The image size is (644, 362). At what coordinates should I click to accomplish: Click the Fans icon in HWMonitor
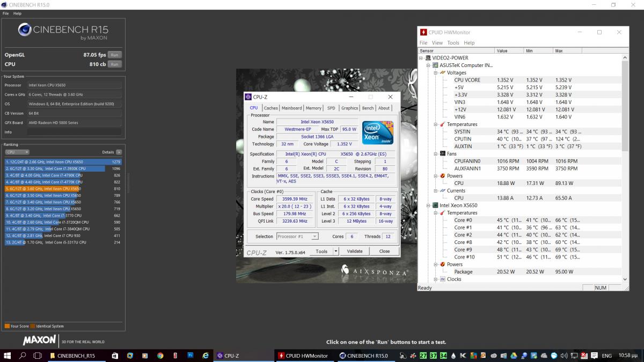click(x=442, y=154)
